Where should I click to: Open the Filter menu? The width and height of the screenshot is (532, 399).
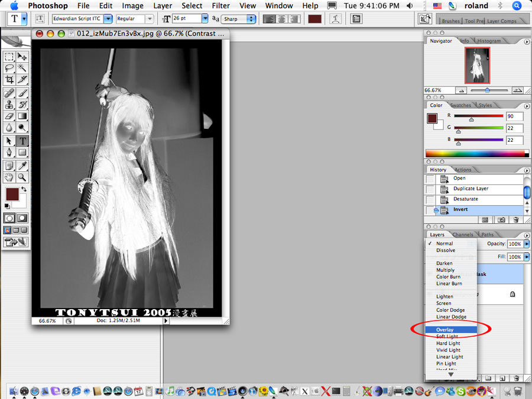pos(220,5)
